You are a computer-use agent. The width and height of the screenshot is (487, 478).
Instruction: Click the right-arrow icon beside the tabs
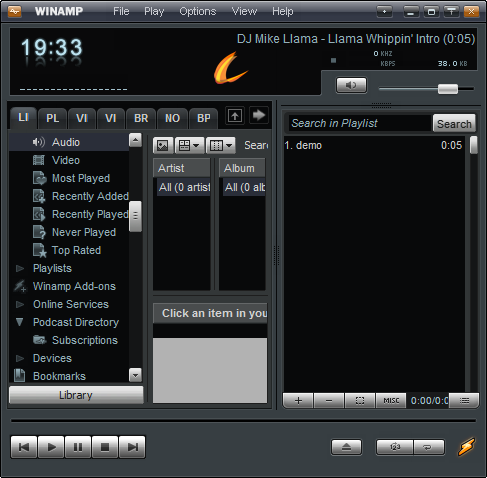[x=259, y=115]
